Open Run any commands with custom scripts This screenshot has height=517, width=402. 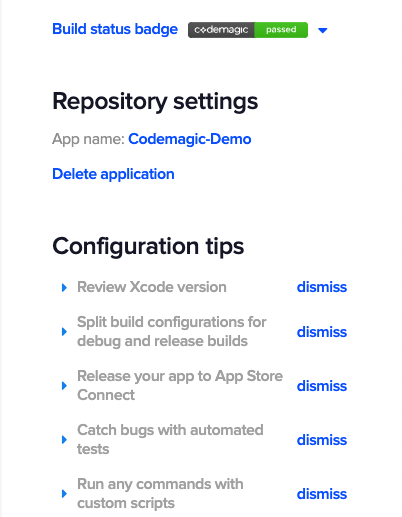pyautogui.click(x=160, y=494)
